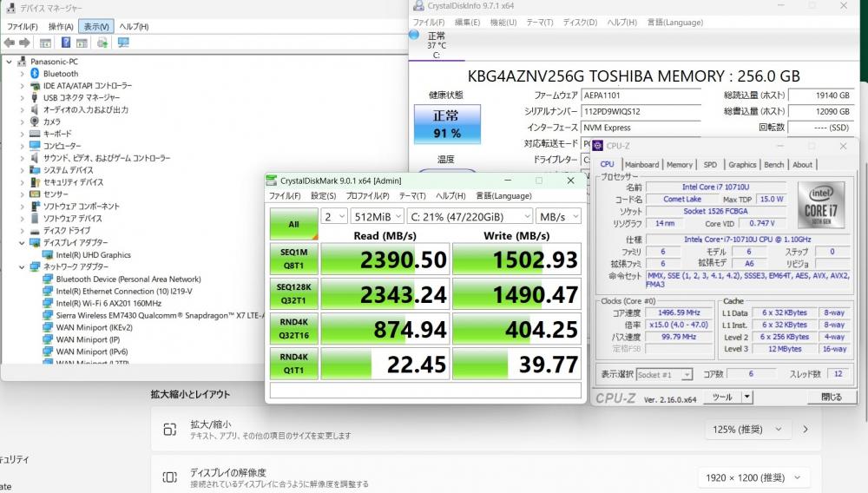Expand the キーボード tree node
Screen dimensions: 868x493
tap(23, 134)
